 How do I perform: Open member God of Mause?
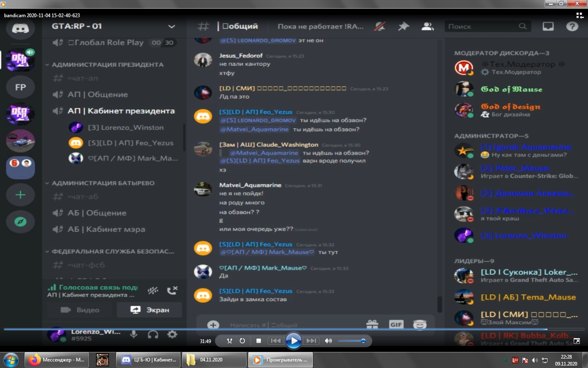(x=511, y=89)
